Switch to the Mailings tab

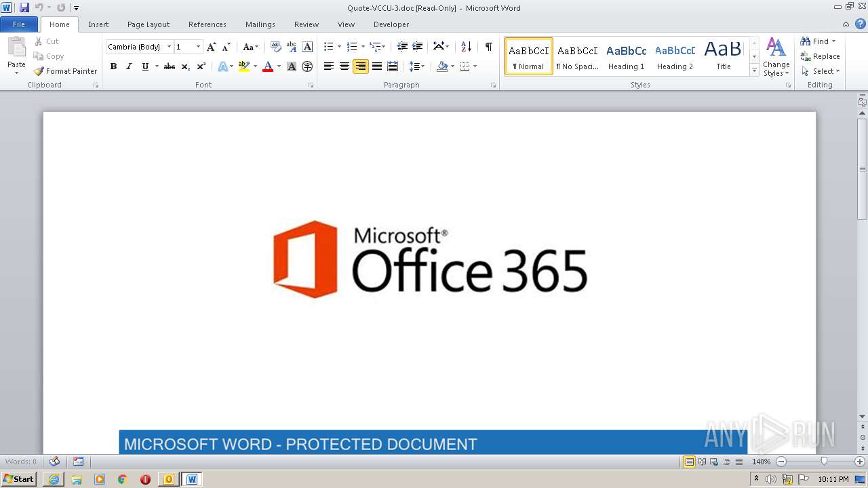(x=260, y=24)
